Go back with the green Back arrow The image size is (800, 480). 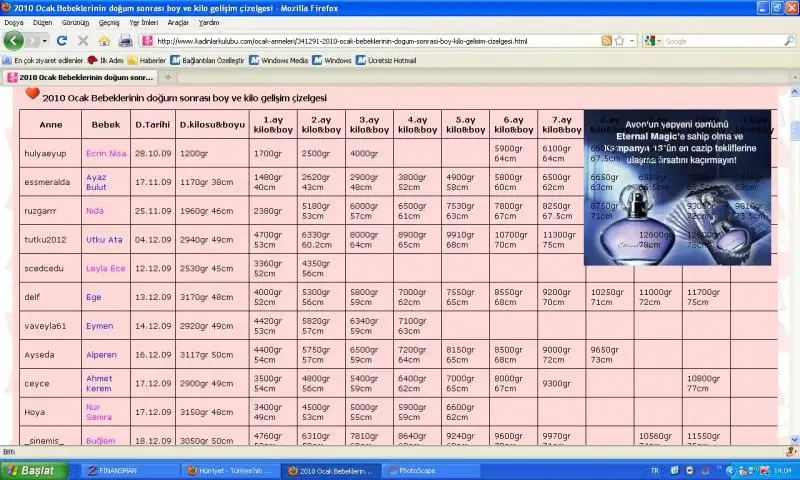click(13, 41)
